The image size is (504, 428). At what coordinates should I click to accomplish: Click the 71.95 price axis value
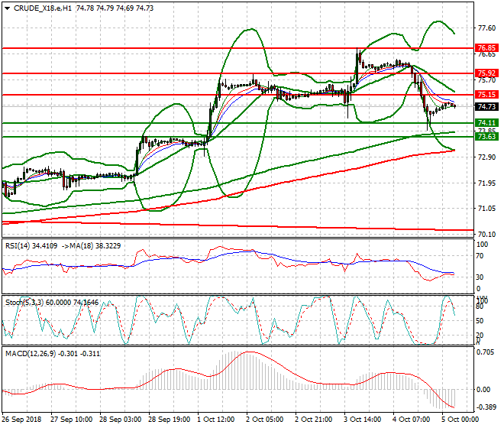[x=486, y=183]
